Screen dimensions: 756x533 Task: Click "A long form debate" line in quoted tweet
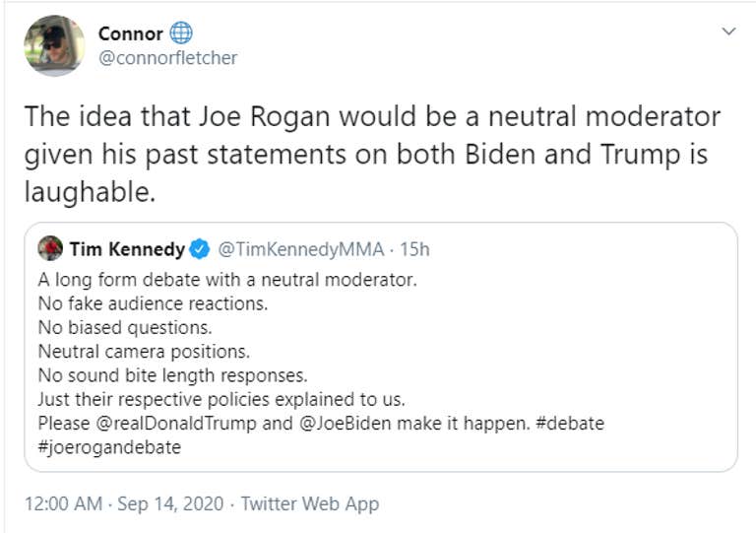coord(227,280)
